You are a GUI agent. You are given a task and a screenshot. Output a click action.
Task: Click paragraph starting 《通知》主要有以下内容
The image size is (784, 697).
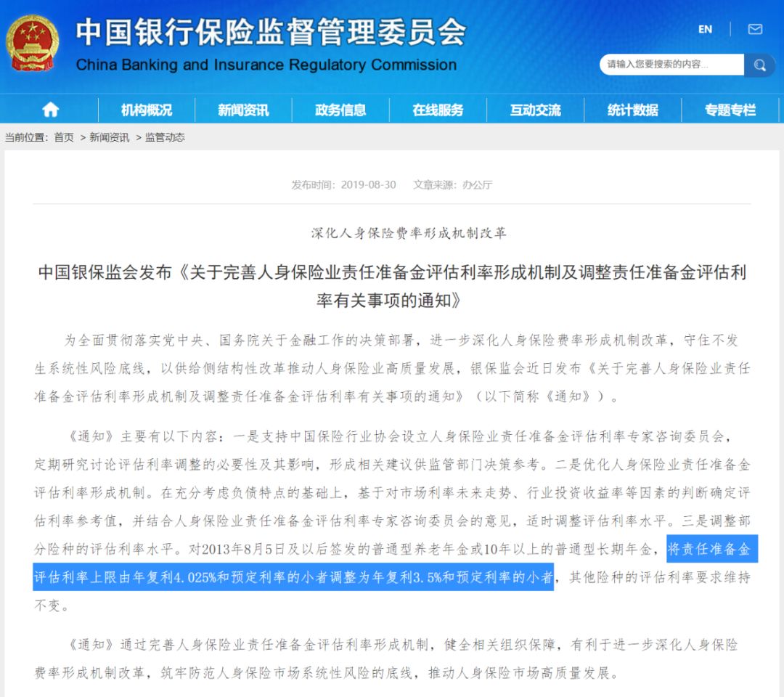point(392,521)
